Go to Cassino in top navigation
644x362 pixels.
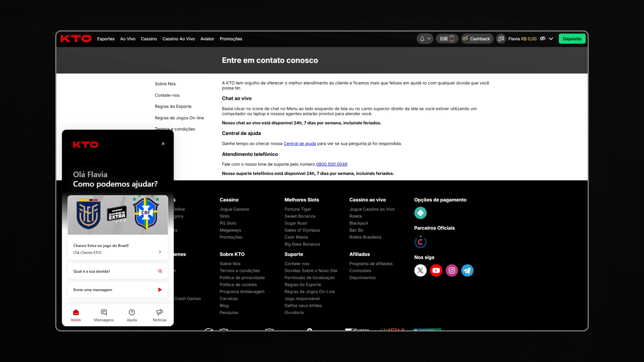pyautogui.click(x=149, y=39)
